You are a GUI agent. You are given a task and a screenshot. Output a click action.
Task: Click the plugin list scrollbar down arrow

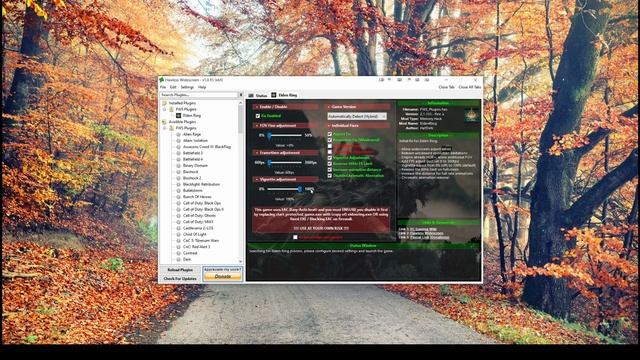coord(240,262)
